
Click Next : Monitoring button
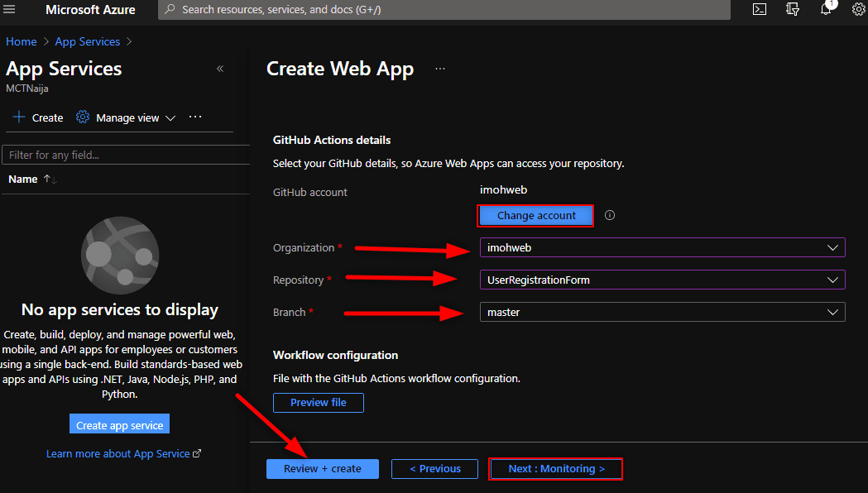point(556,469)
